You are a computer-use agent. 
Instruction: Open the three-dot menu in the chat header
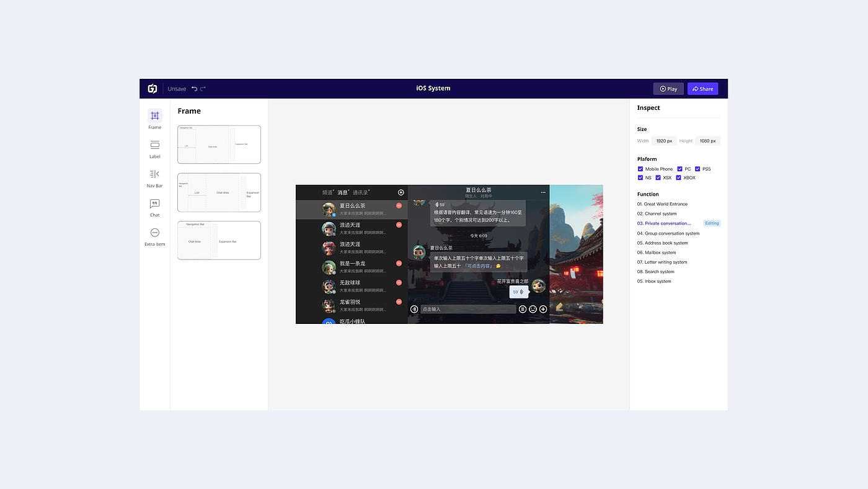click(543, 192)
